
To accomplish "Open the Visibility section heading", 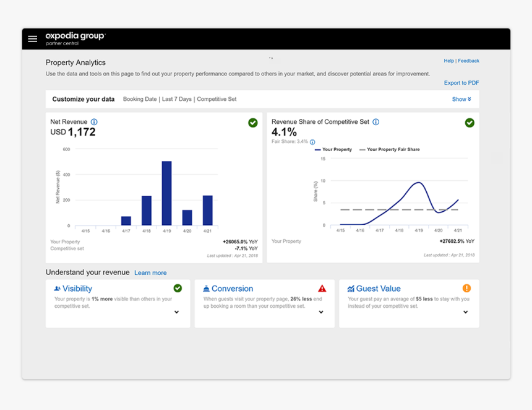I will click(x=77, y=289).
